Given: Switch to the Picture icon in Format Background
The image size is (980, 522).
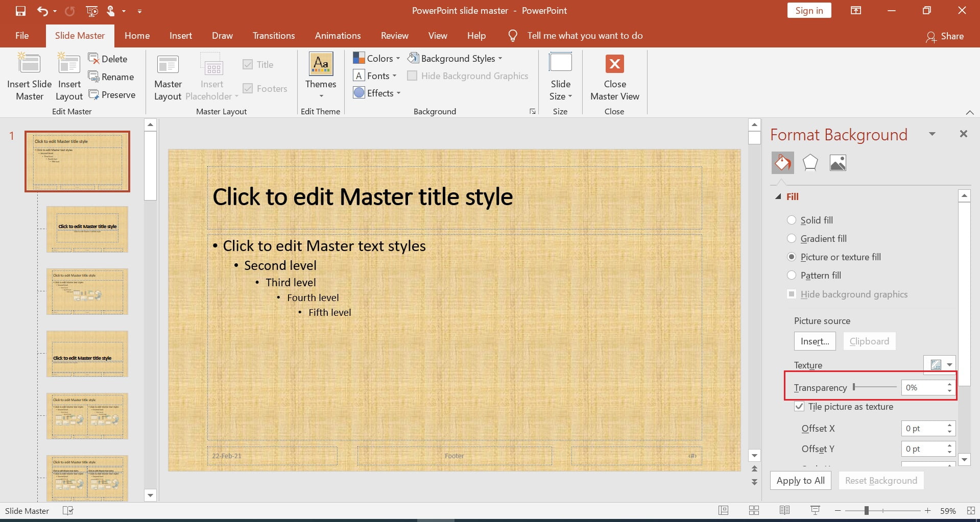Looking at the screenshot, I should pyautogui.click(x=837, y=162).
